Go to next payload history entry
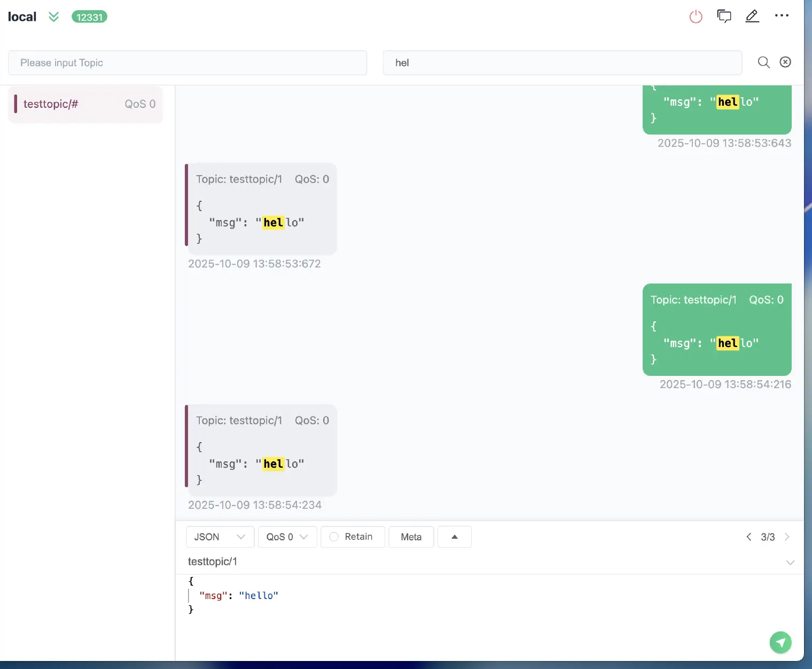Screen dimensions: 812x669 click(x=787, y=537)
